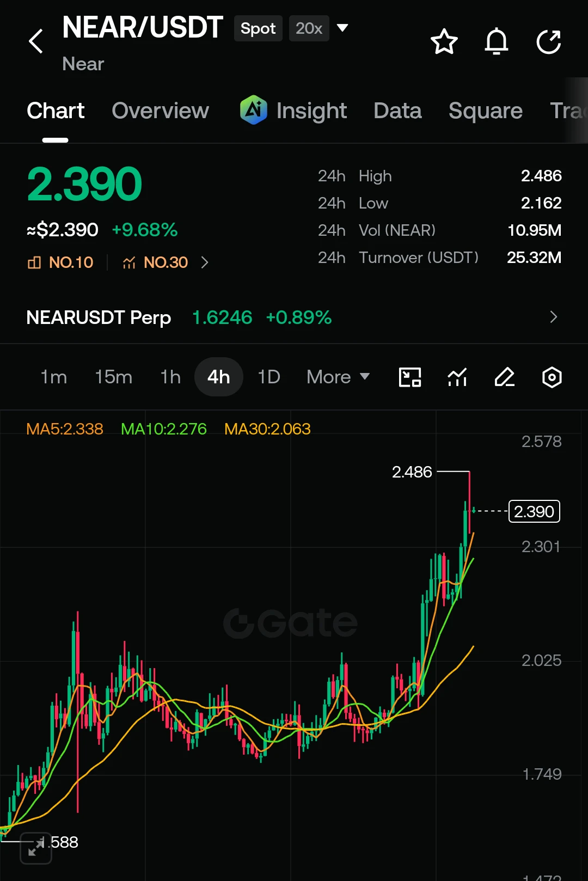This screenshot has width=588, height=881.
Task: Go back using the left arrow
Action: [x=36, y=41]
